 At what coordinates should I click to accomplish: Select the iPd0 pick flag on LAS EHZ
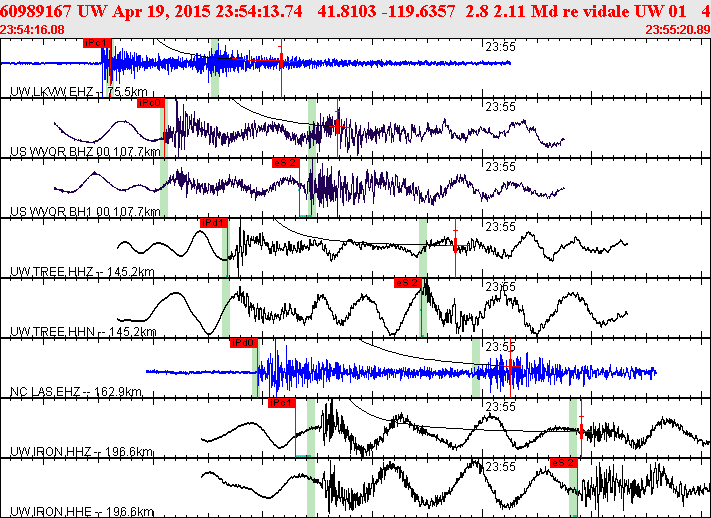244,343
